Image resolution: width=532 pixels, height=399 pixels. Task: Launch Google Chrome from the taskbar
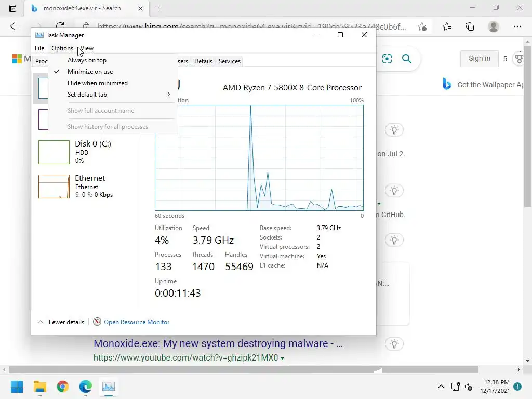63,387
